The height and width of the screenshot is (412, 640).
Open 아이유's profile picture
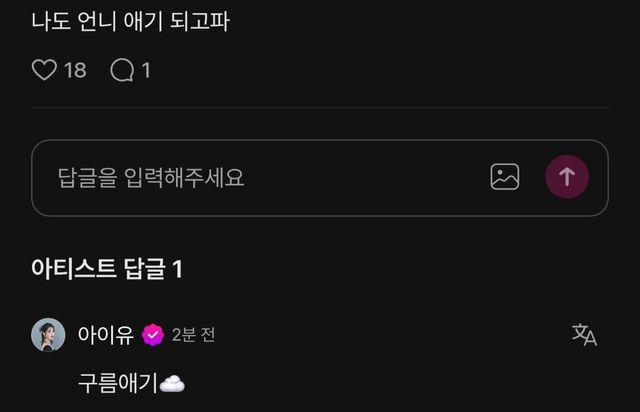[48, 335]
